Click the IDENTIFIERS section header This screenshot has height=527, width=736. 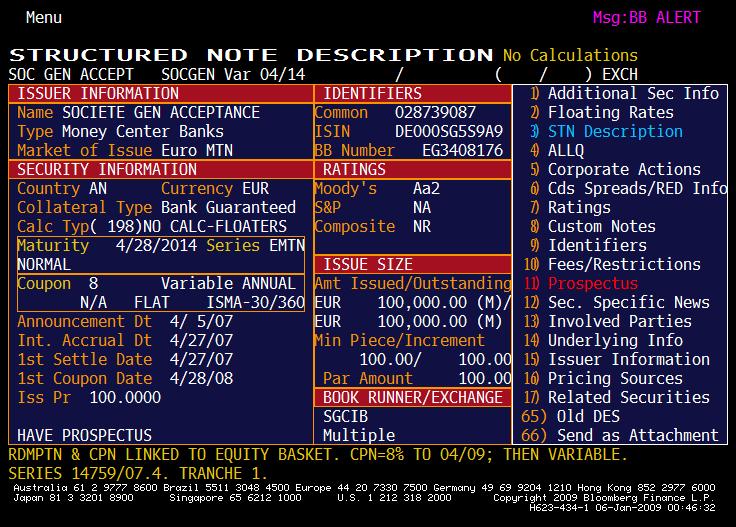(x=413, y=93)
